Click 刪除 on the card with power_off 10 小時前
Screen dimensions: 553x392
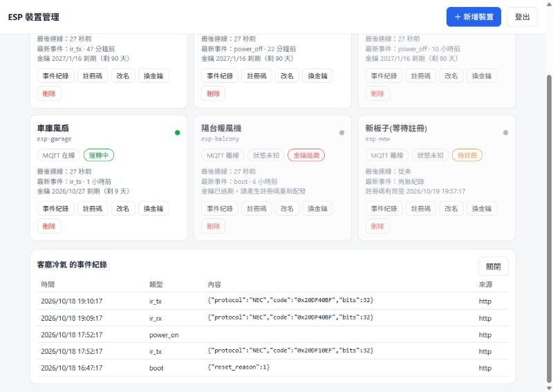click(377, 93)
